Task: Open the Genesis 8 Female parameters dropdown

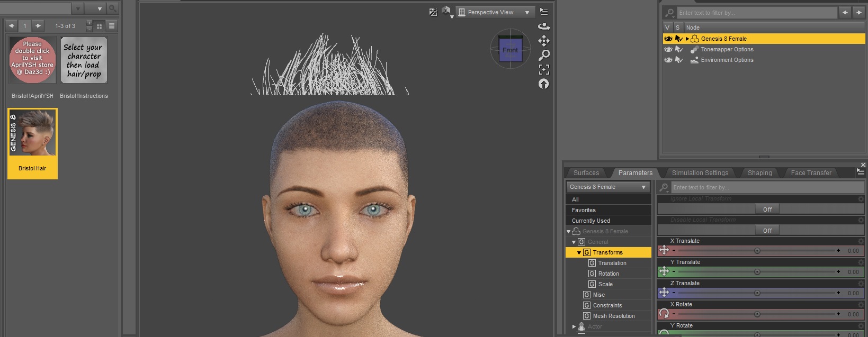Action: [x=607, y=187]
